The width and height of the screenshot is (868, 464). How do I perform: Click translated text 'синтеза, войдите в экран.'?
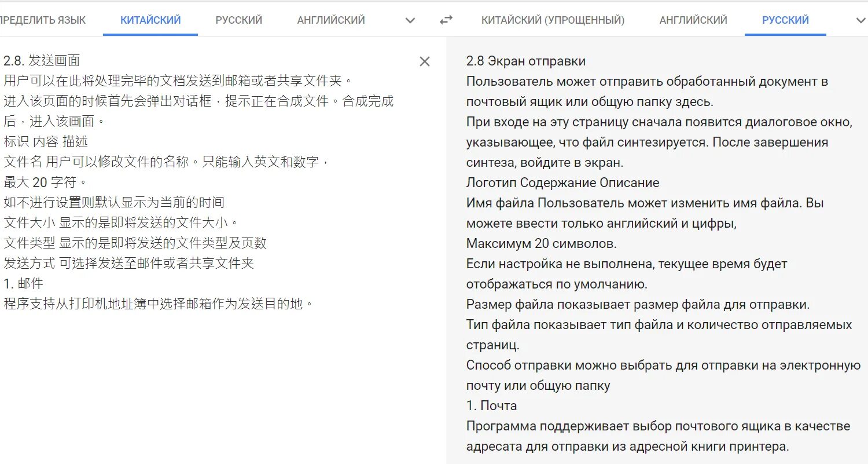click(x=545, y=163)
